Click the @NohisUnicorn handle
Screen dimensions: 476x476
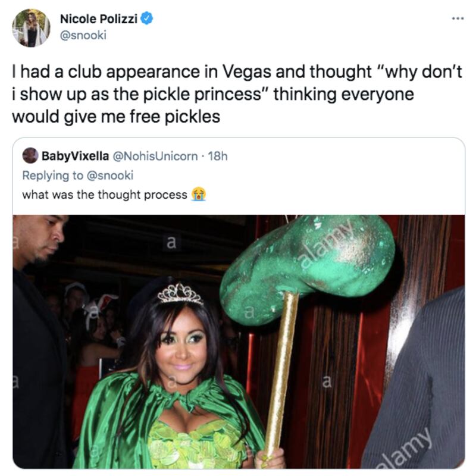[x=155, y=156]
